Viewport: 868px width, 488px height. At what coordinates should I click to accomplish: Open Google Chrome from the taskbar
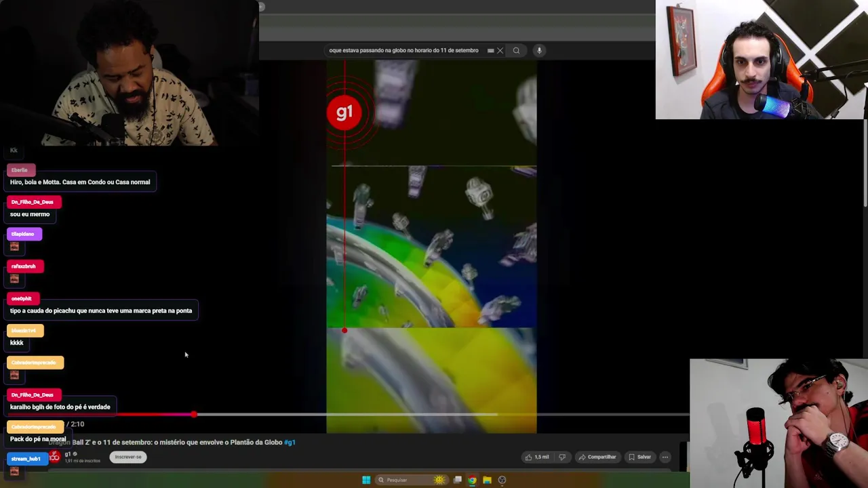(x=472, y=480)
